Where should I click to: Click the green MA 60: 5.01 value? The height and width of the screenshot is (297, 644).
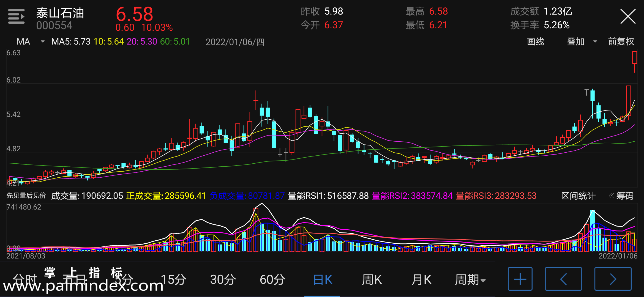(175, 42)
